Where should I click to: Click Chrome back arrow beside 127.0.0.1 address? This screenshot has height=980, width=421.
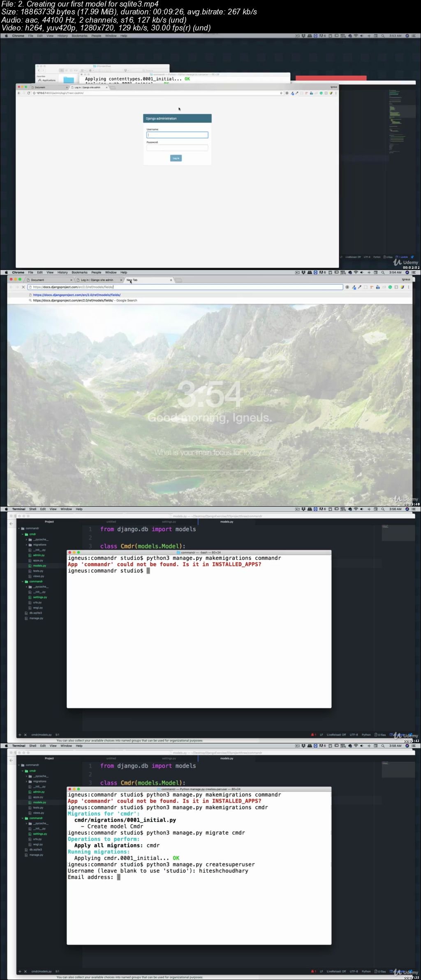pyautogui.click(x=19, y=93)
